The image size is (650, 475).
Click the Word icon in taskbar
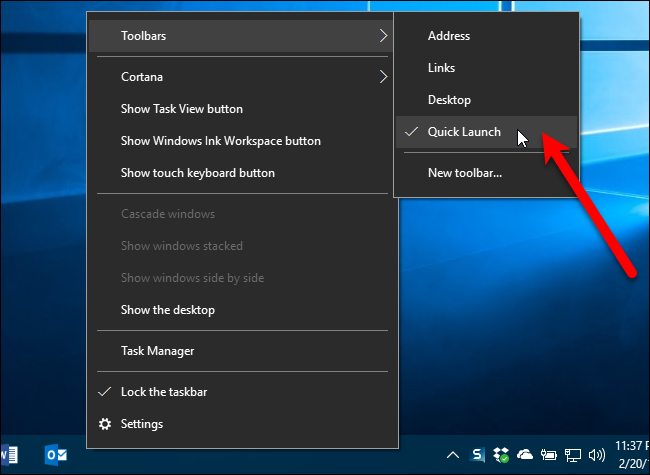point(10,455)
